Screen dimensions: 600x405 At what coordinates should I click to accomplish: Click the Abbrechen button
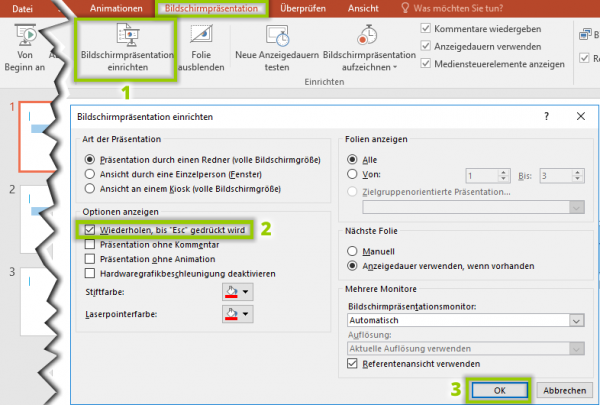click(564, 390)
